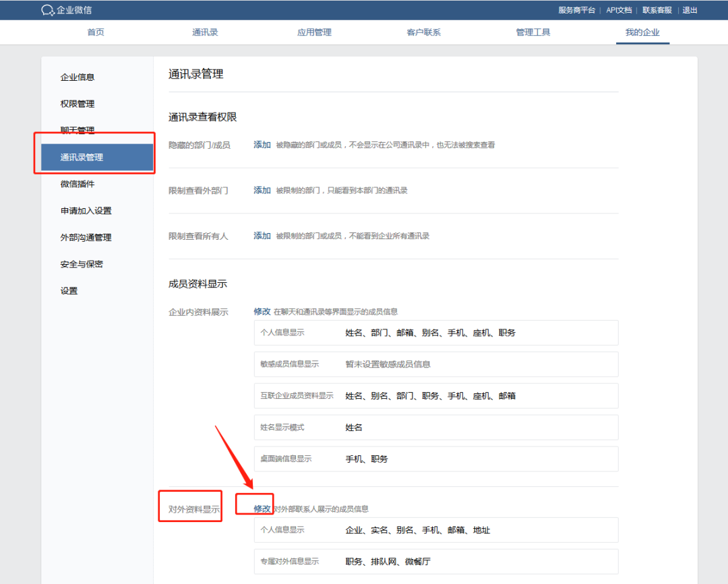
Task: Open 外部沟通管理 settings
Action: [85, 237]
